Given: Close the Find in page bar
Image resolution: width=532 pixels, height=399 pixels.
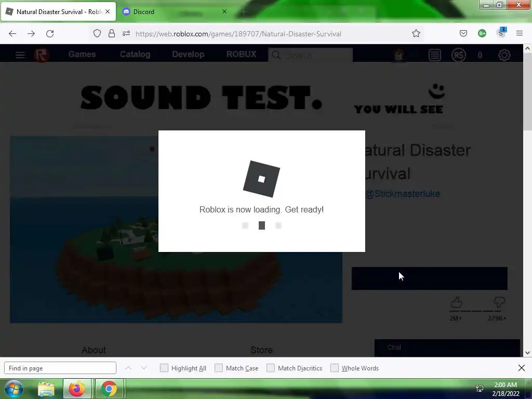Looking at the screenshot, I should 522,368.
